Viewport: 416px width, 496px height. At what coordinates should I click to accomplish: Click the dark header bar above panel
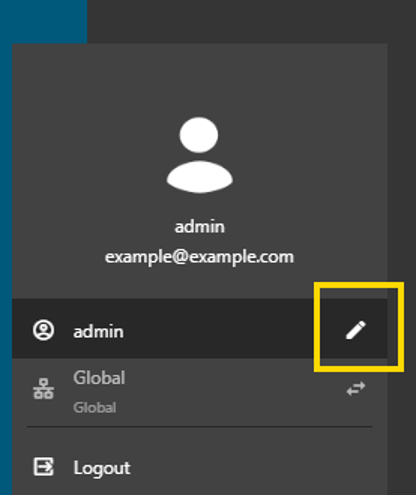[252, 22]
